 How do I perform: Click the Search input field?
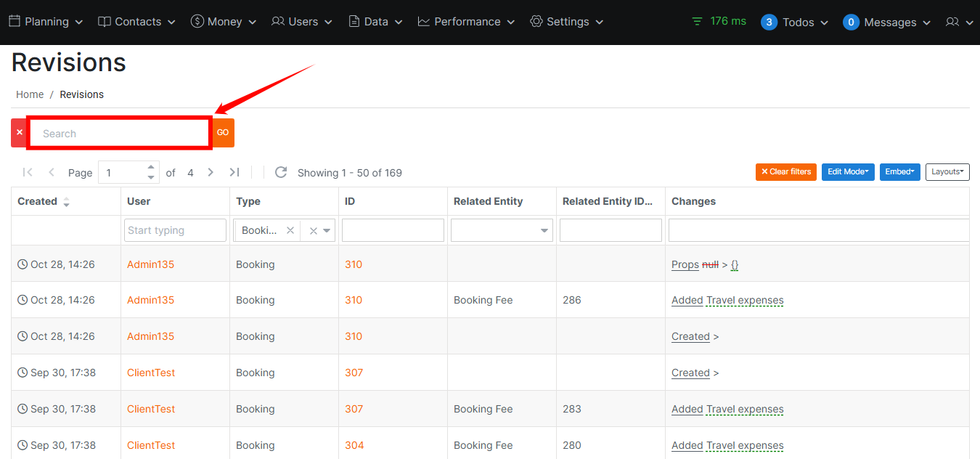pos(120,134)
